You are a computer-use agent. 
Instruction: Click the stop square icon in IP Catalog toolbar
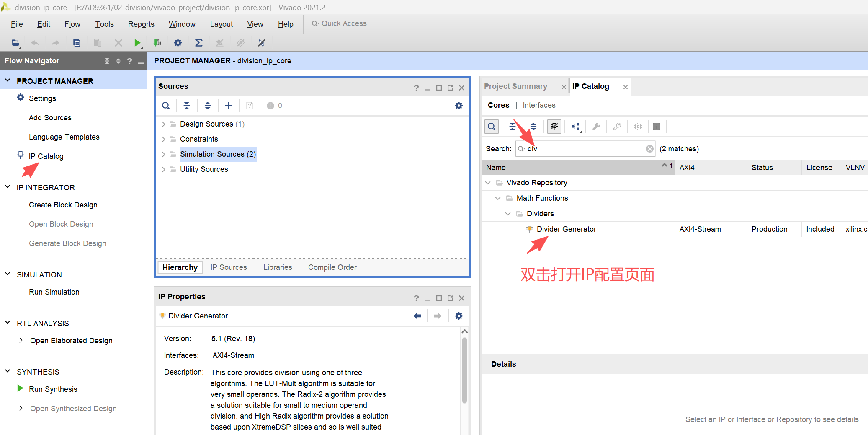(x=657, y=127)
